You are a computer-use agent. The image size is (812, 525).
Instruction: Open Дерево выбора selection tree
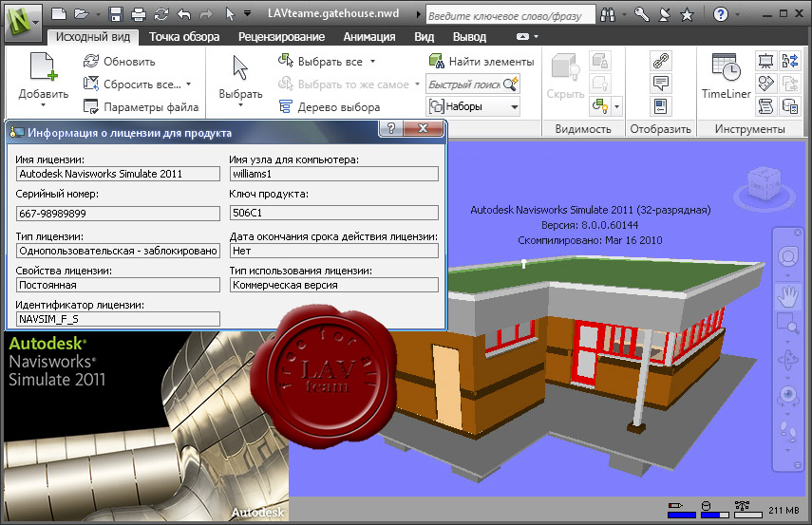tap(330, 106)
